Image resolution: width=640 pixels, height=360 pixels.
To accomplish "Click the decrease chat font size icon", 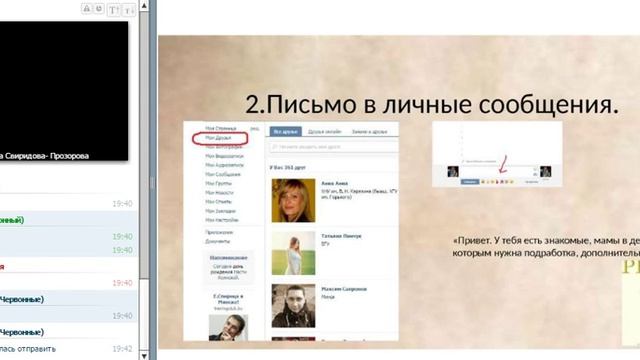I will coord(129,10).
